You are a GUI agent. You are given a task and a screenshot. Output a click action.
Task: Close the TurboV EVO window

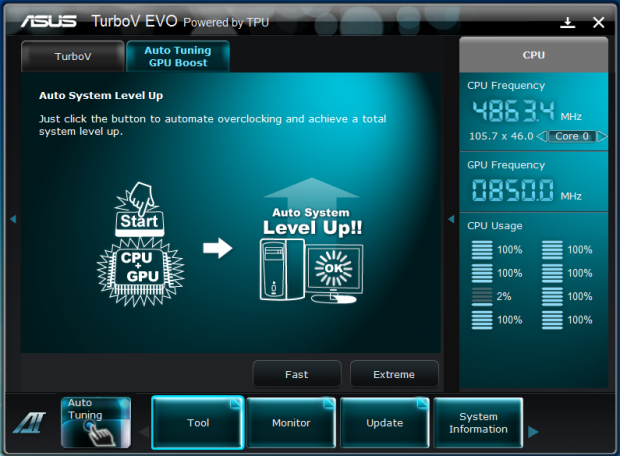pyautogui.click(x=599, y=23)
